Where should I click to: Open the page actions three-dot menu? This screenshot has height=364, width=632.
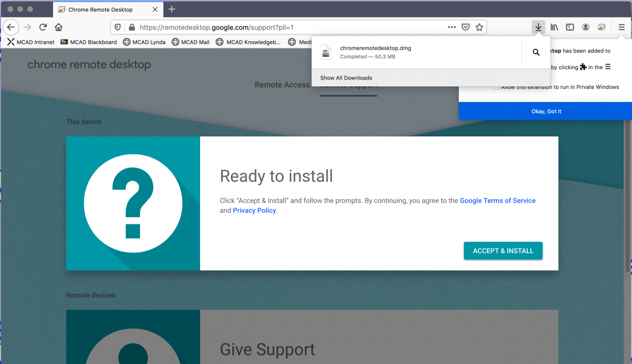tap(451, 27)
